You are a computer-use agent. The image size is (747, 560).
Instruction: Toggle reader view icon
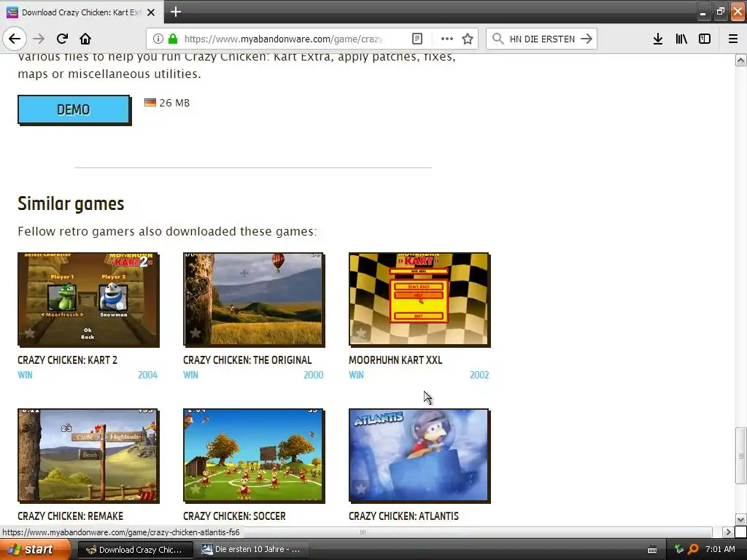click(417, 39)
